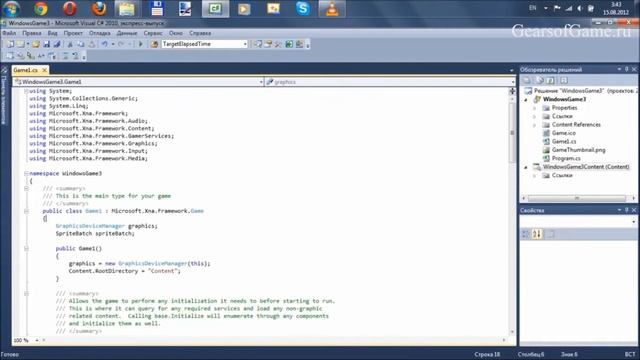Click the Redo toolbar arrow
The image size is (640, 360).
(121, 44)
